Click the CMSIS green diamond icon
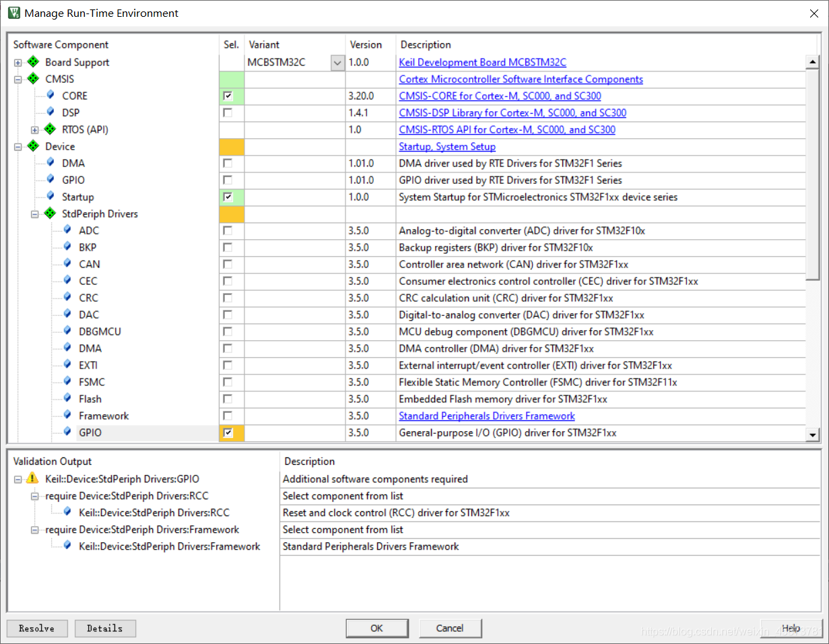Viewport: 829px width, 644px height. (34, 79)
